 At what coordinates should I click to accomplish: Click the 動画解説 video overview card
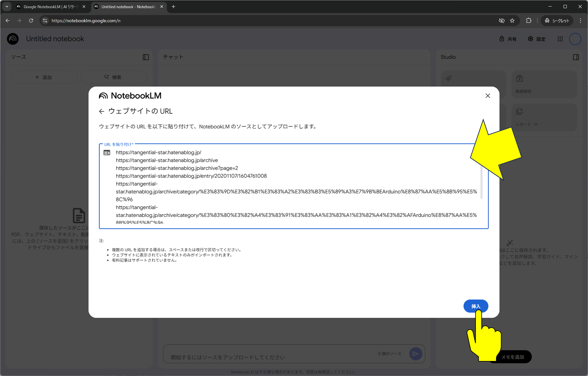pyautogui.click(x=544, y=84)
